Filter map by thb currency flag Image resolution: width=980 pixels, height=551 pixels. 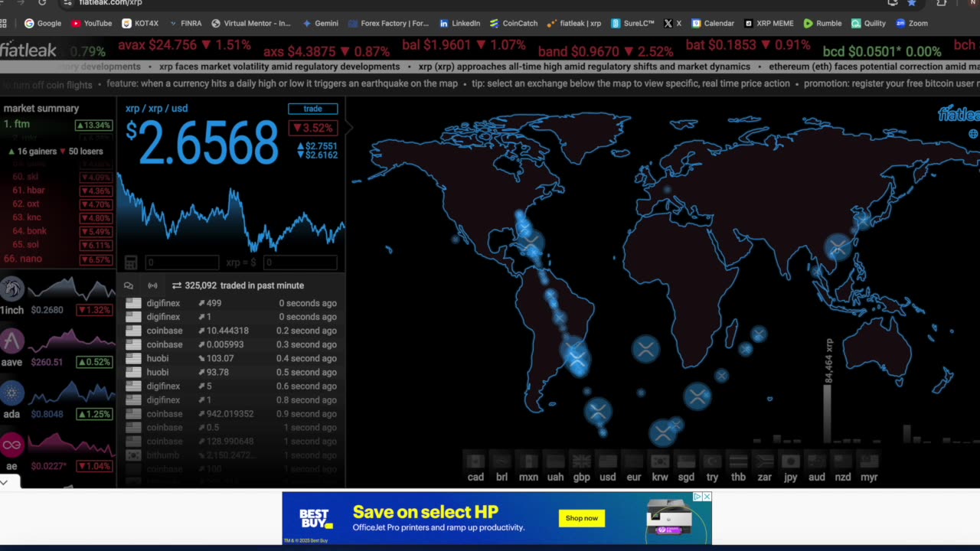tap(738, 461)
